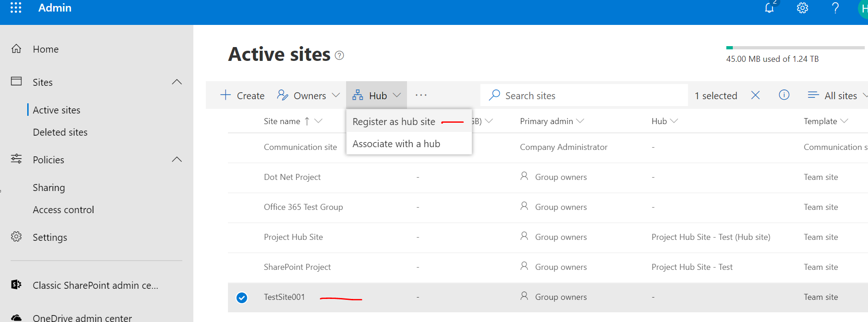
Task: Open Template column header dropdown
Action: (x=844, y=121)
